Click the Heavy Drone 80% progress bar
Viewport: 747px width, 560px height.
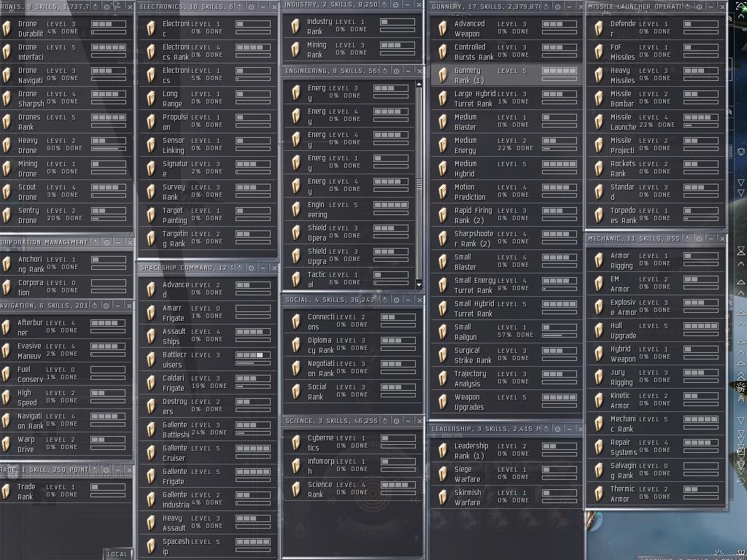(x=109, y=149)
